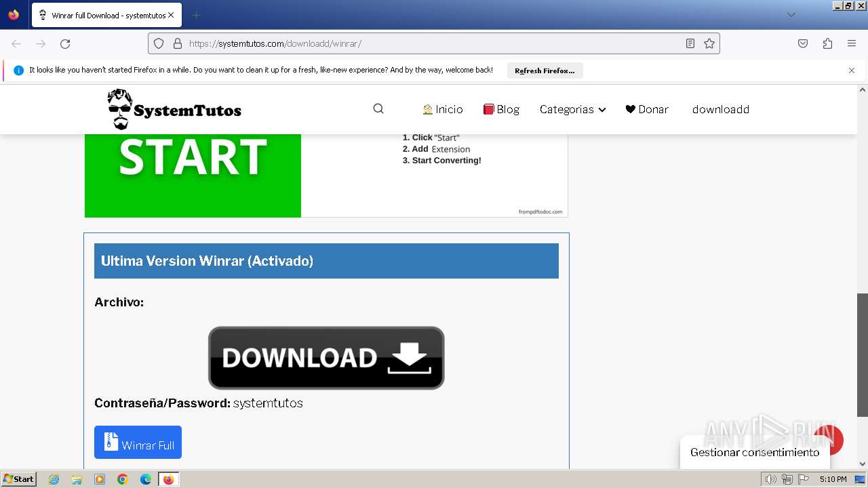
Task: Open the Donar menu item
Action: [x=647, y=109]
